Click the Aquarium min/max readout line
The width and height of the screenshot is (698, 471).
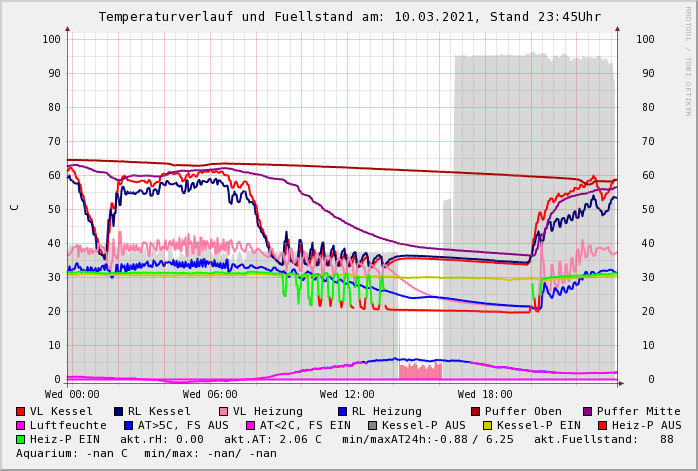tap(146, 453)
